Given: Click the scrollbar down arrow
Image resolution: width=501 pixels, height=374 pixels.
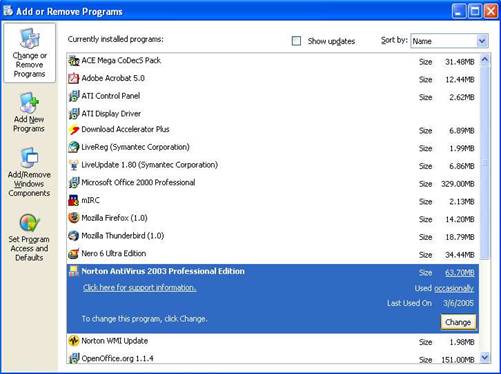Looking at the screenshot, I should pos(485,357).
